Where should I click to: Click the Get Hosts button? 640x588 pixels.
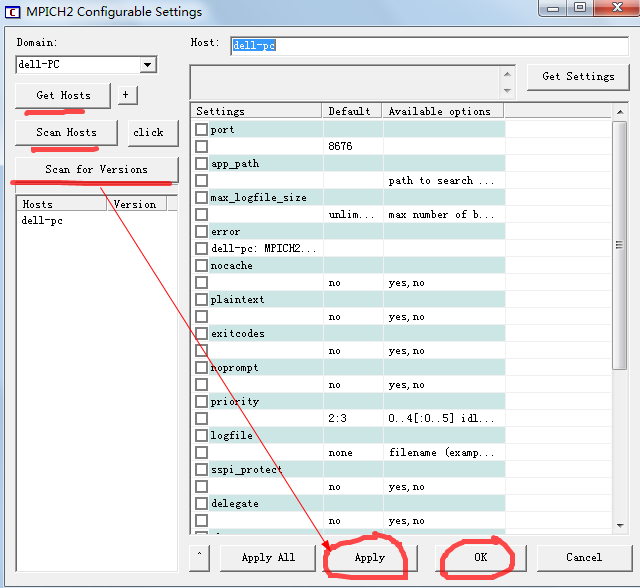click(63, 95)
